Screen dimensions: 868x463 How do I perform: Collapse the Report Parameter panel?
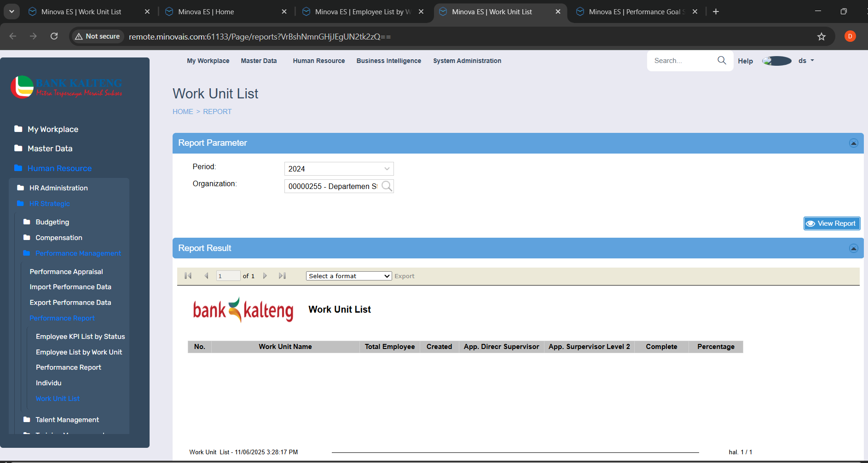click(853, 143)
